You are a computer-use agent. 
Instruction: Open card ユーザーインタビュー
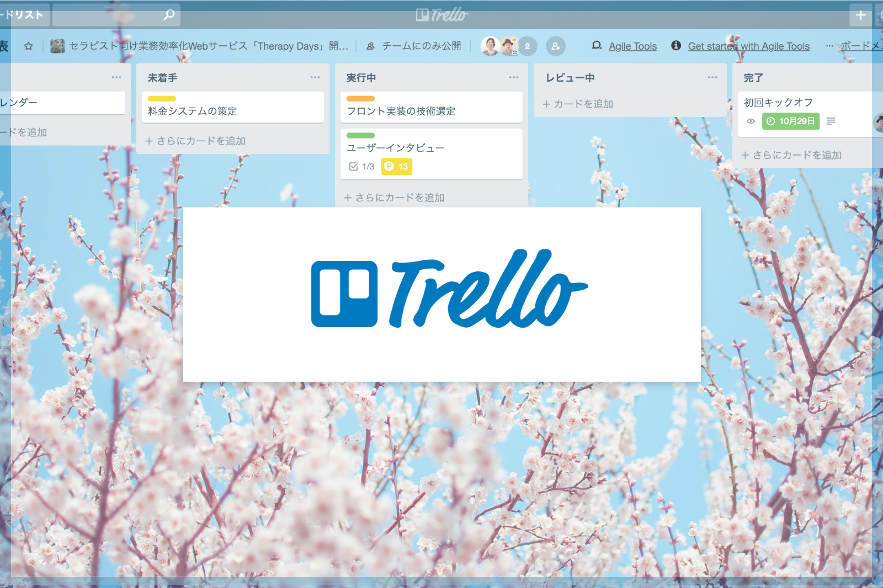432,154
